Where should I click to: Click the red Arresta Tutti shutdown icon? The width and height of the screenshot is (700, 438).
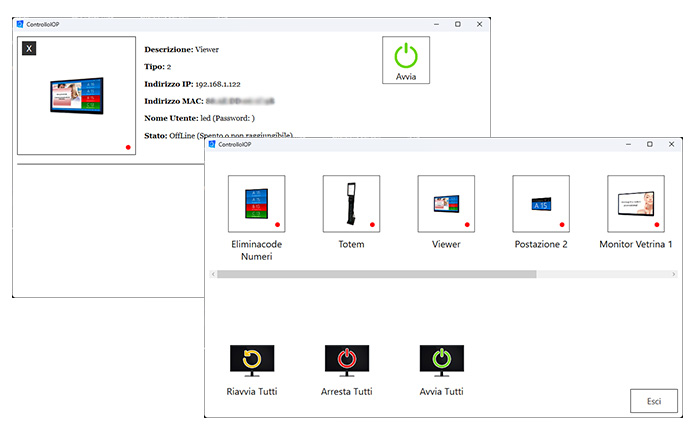click(347, 361)
